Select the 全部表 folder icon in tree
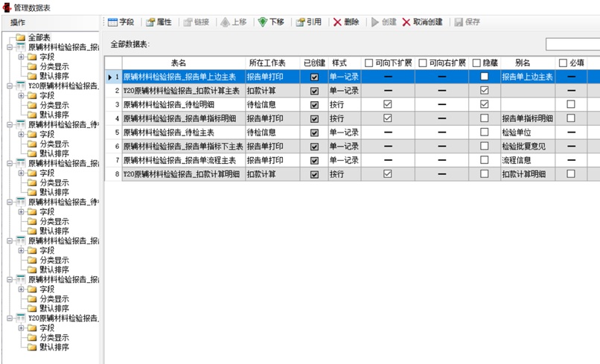The width and height of the screenshot is (600, 364). [21, 37]
